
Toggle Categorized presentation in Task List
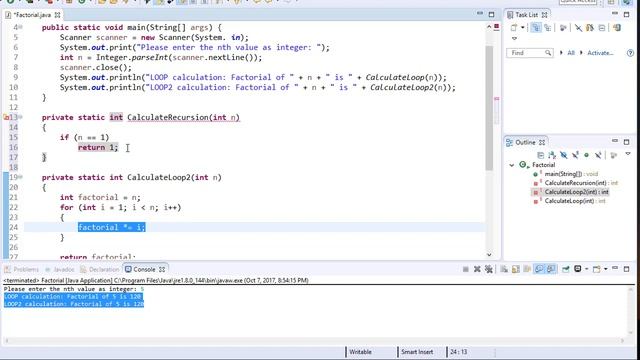(x=536, y=28)
